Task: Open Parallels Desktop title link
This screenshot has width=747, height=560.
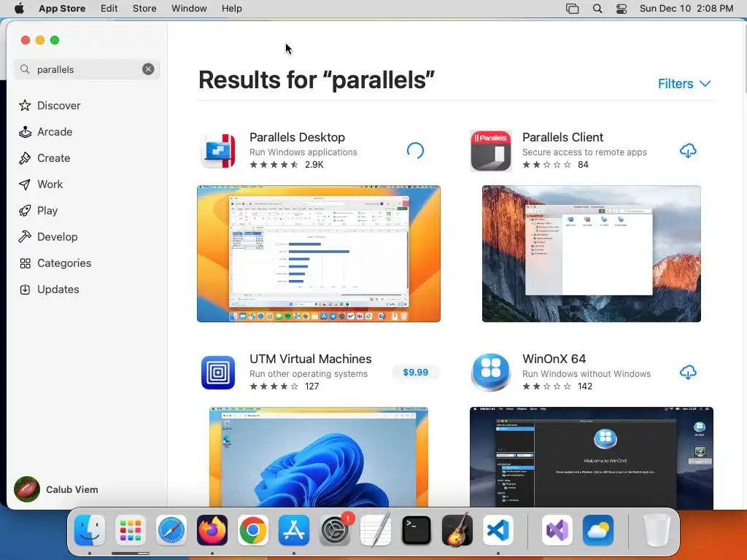Action: point(297,137)
